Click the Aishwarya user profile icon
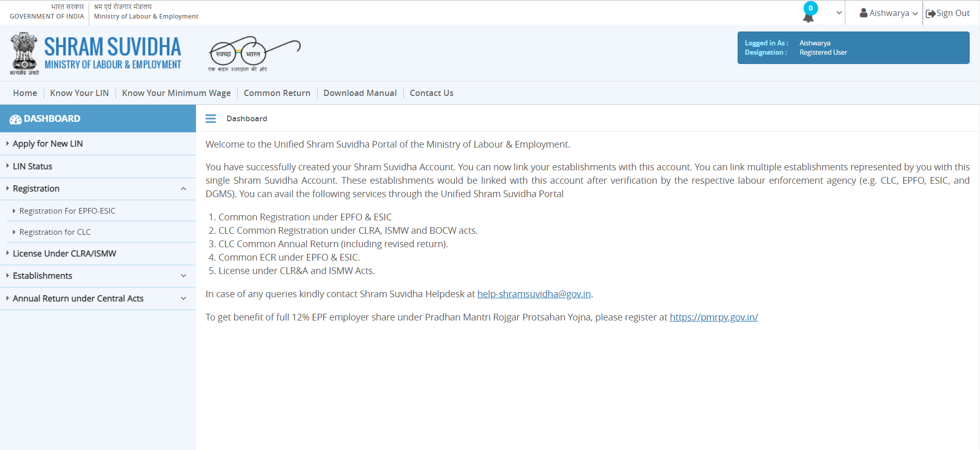 tap(863, 13)
